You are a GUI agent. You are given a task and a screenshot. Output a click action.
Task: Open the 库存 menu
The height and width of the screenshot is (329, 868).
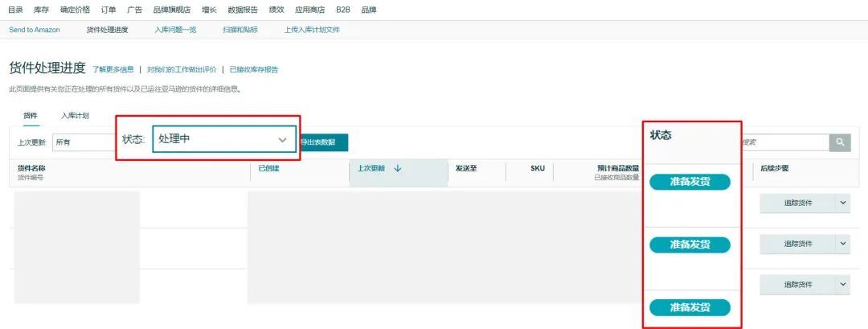(x=42, y=10)
